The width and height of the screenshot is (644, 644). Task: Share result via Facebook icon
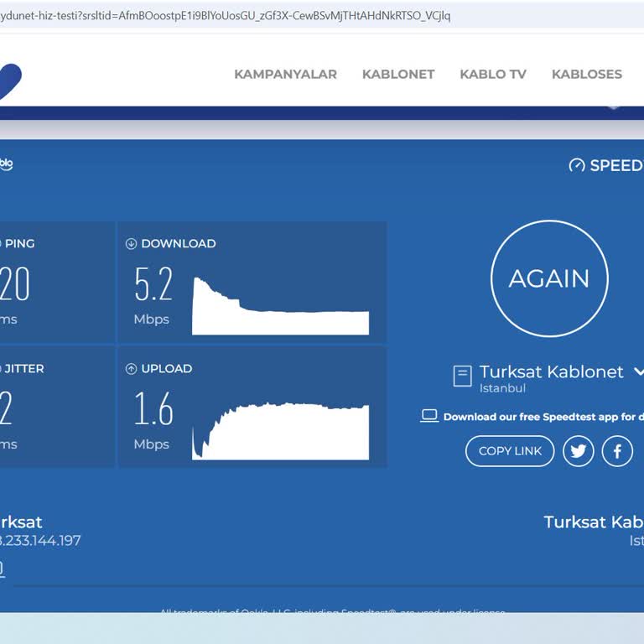pos(617,451)
